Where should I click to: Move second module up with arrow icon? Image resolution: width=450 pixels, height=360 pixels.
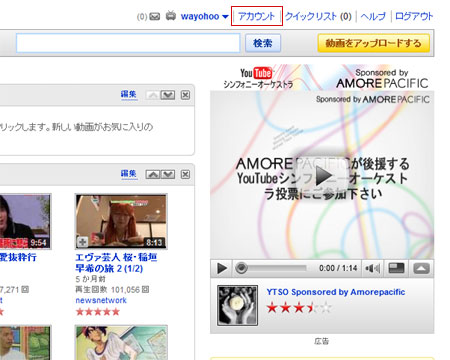pos(153,174)
